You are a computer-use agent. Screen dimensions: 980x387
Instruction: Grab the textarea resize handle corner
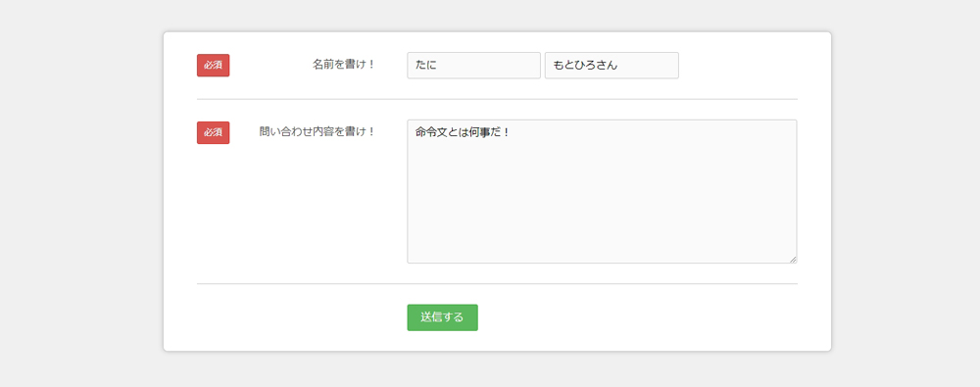point(793,259)
